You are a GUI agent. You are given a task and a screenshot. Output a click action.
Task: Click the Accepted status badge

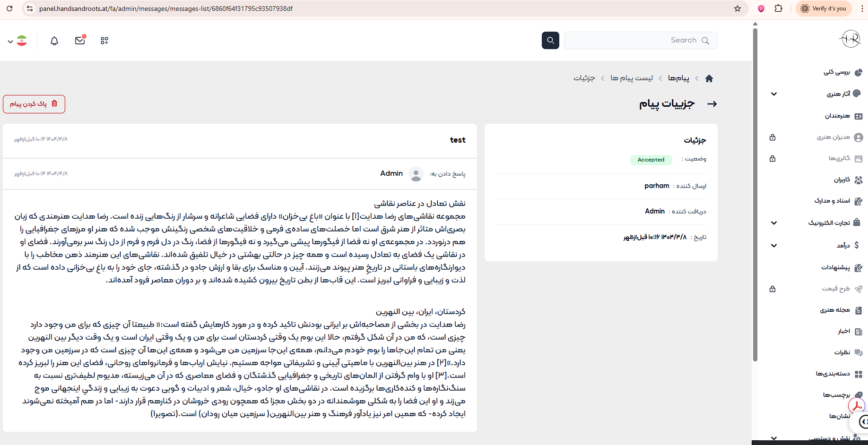click(651, 160)
